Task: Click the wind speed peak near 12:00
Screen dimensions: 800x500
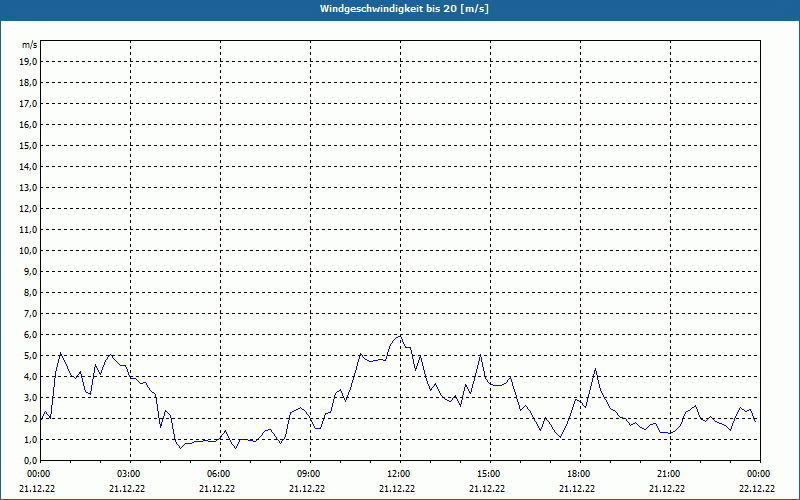Action: pos(400,336)
